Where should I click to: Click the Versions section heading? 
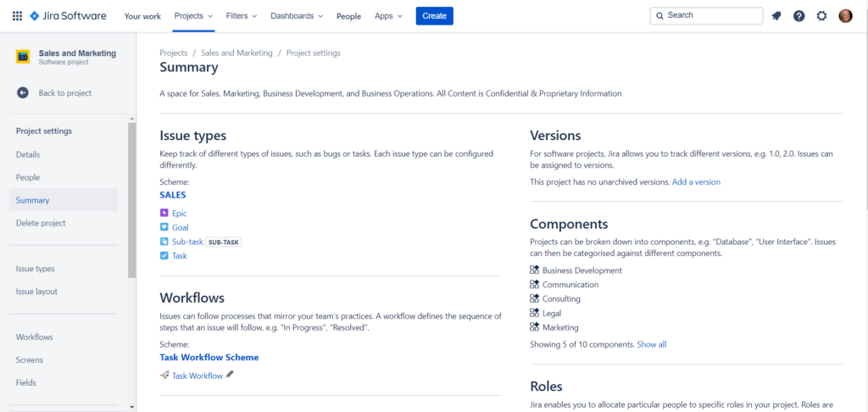click(x=555, y=136)
